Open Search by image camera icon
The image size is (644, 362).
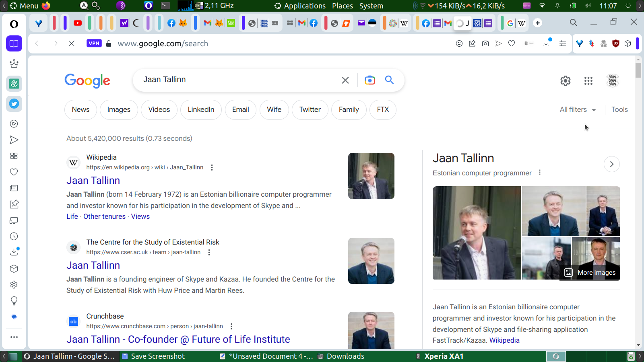tap(370, 80)
